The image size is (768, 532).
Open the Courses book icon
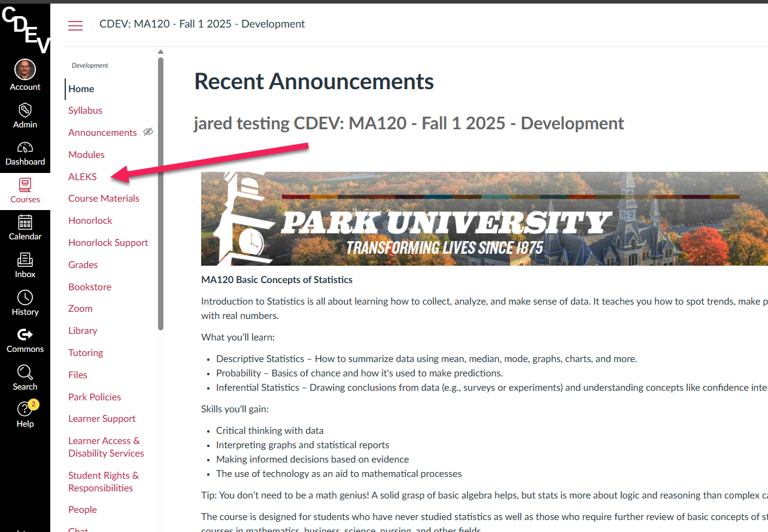point(25,185)
